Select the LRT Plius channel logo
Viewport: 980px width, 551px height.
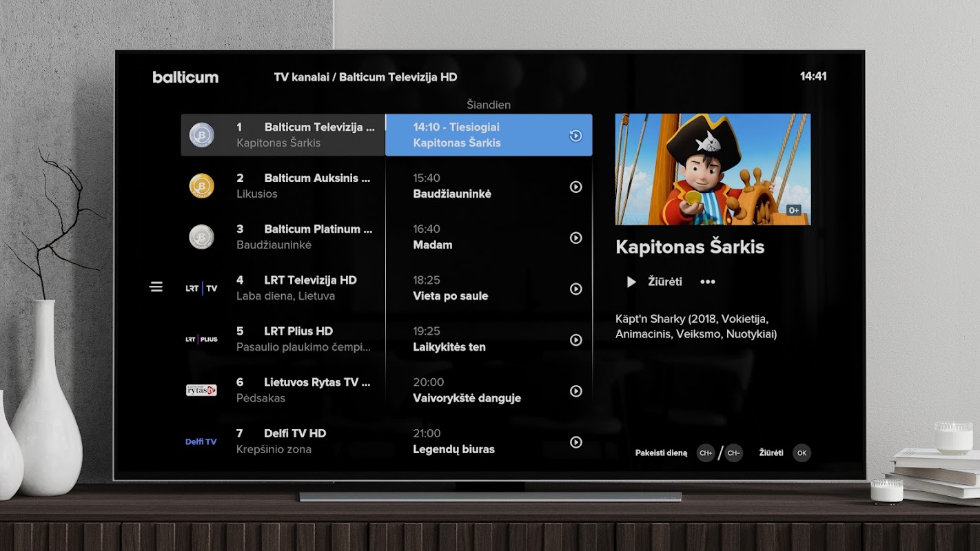[x=201, y=340]
